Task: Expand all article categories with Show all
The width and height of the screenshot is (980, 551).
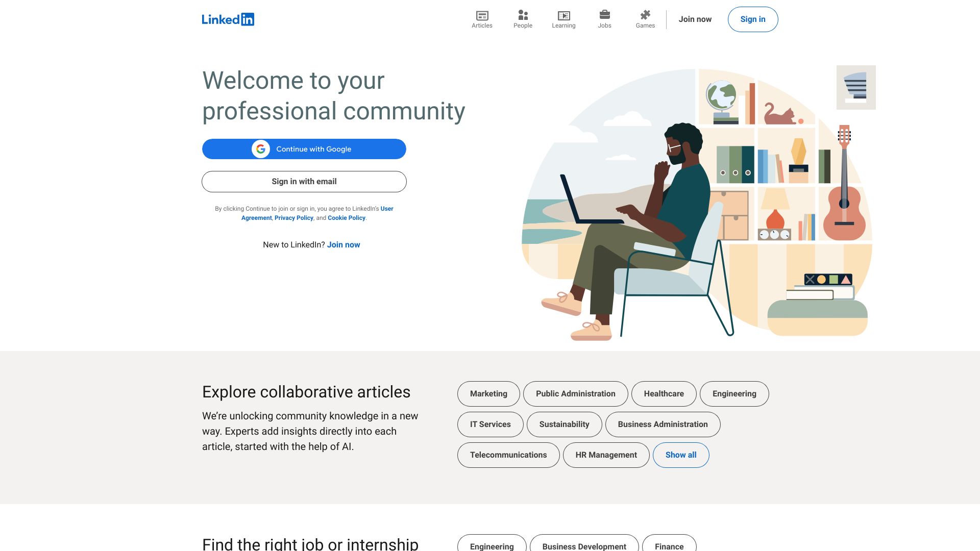Action: click(x=680, y=455)
